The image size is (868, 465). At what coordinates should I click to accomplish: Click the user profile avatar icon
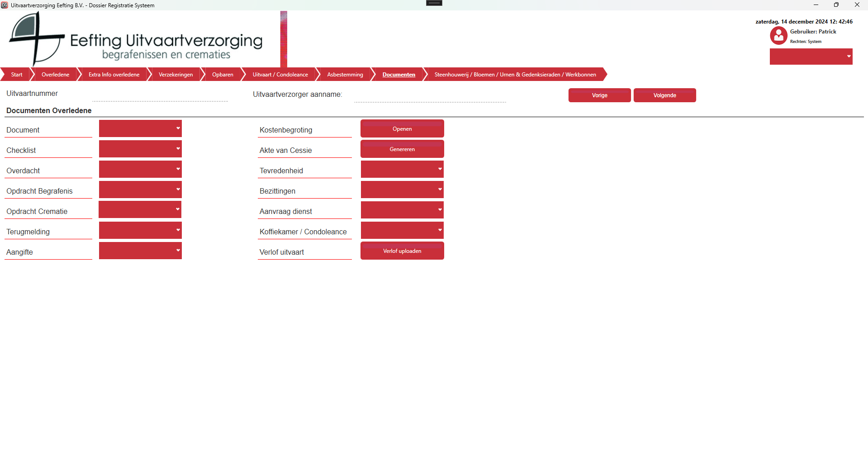tap(778, 35)
